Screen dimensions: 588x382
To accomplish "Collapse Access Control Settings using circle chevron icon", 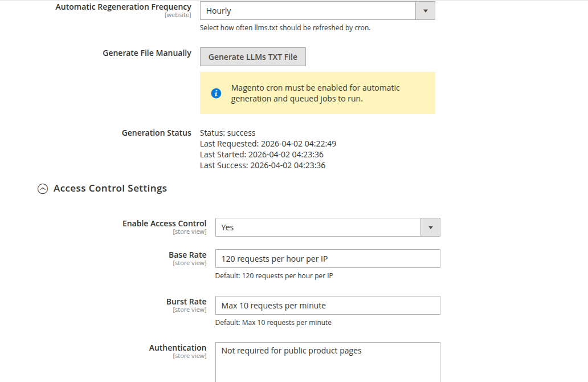I will coord(43,189).
